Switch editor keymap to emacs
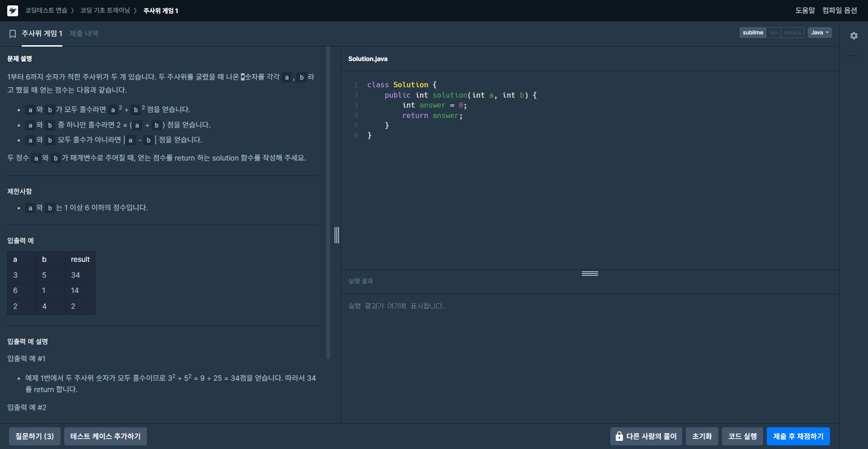The height and width of the screenshot is (449, 868). tap(793, 33)
